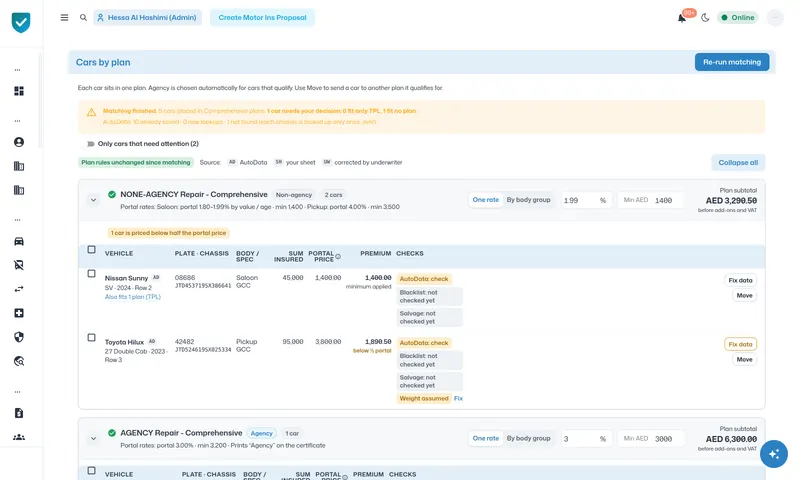Click the SUM INSURED column header in NONE-AGENCY table
The image size is (800, 480).
coord(288,256)
